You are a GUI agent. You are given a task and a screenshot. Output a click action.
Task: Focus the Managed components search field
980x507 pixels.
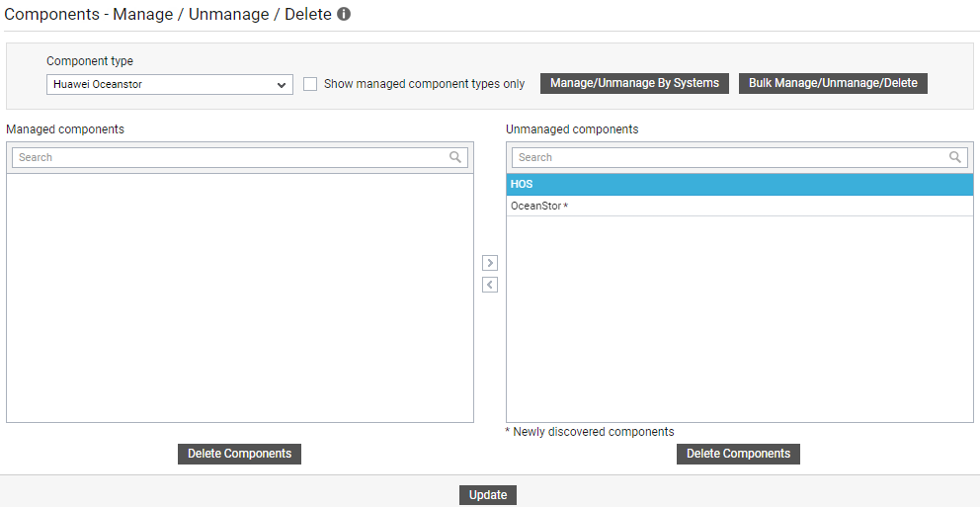click(240, 157)
